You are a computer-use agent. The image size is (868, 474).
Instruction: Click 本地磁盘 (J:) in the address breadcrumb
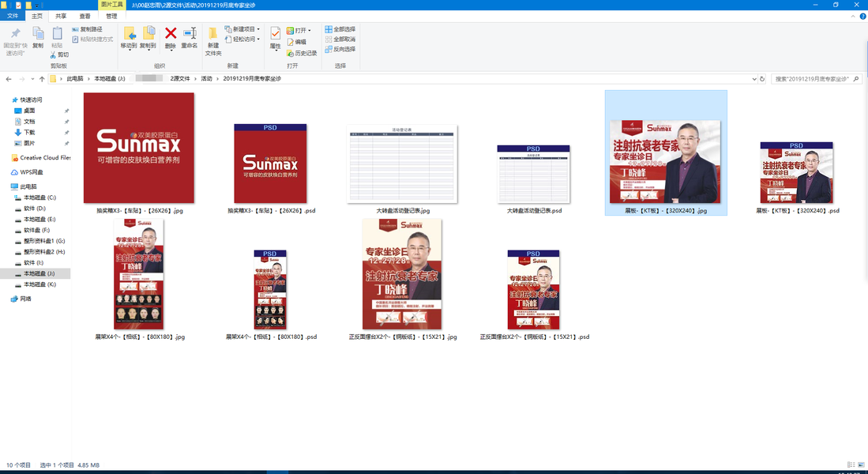[x=110, y=79]
